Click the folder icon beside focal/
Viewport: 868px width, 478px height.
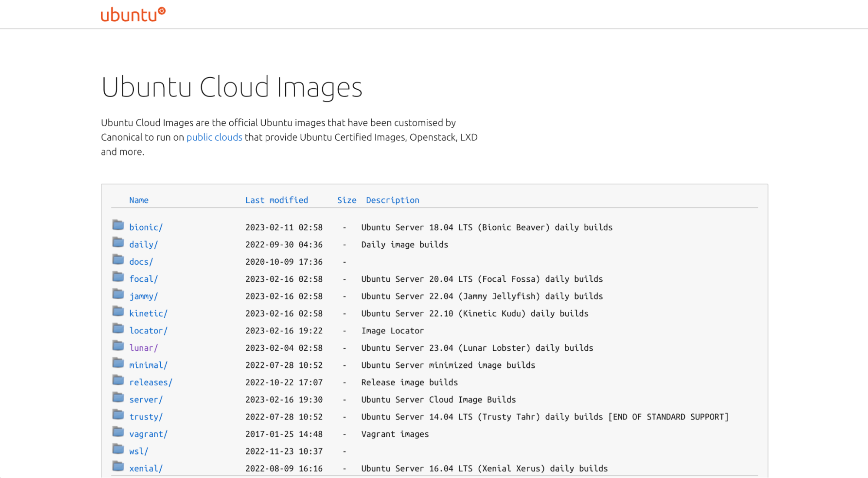118,277
